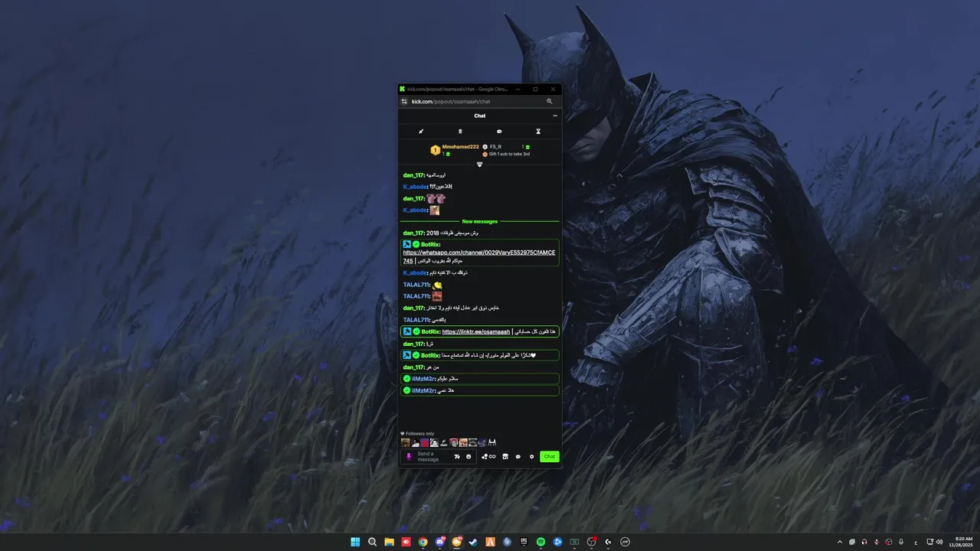The height and width of the screenshot is (551, 980).
Task: Open taskbar Search
Action: [x=372, y=542]
